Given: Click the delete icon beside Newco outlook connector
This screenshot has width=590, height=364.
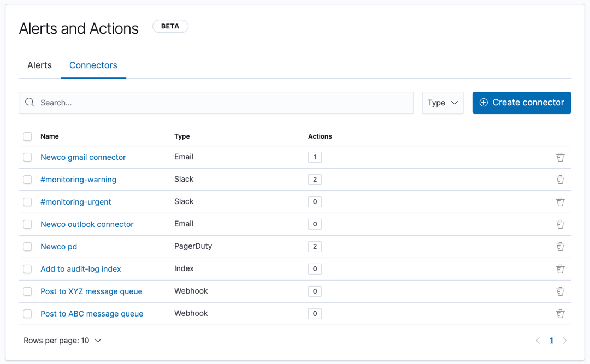Looking at the screenshot, I should (x=560, y=224).
